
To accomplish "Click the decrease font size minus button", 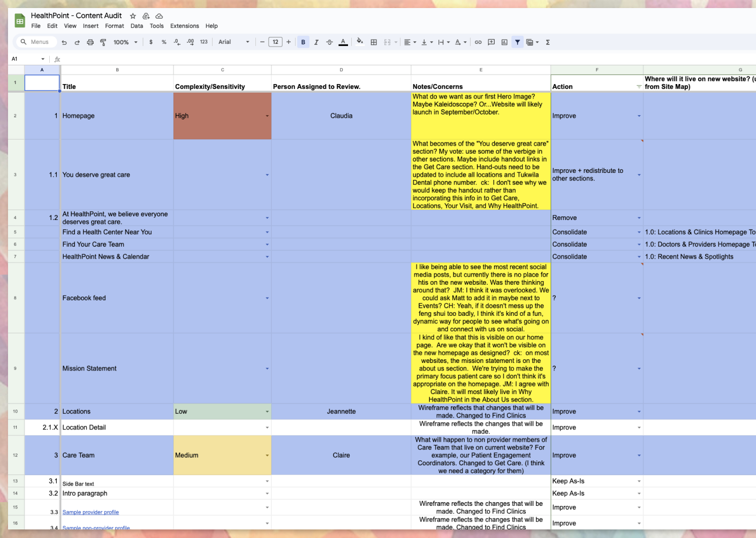I will tap(262, 42).
